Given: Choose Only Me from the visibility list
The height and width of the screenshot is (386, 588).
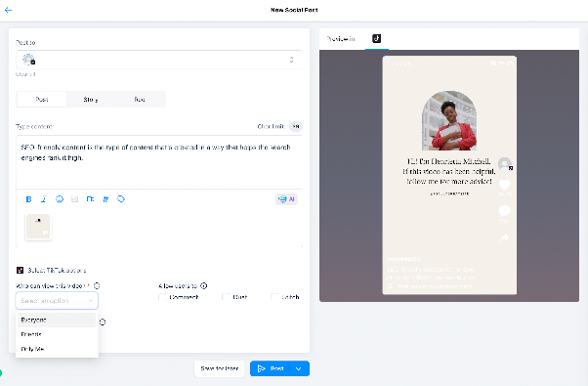Looking at the screenshot, I should click(57, 349).
